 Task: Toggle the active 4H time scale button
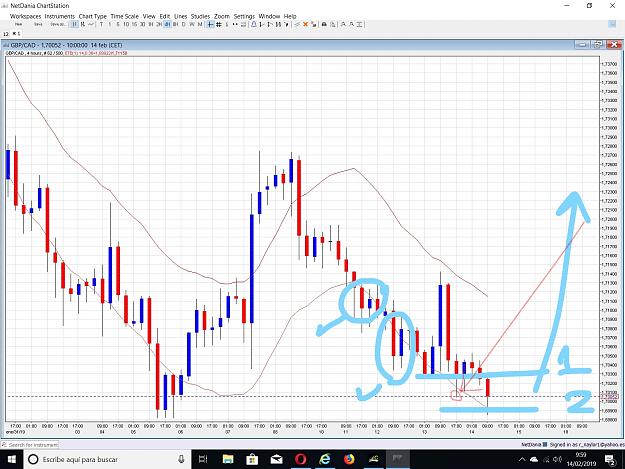point(167,24)
